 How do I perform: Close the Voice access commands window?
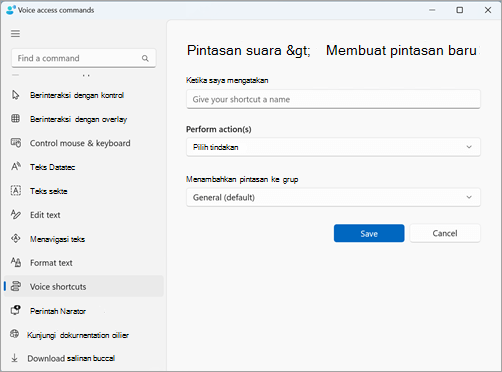click(x=488, y=10)
